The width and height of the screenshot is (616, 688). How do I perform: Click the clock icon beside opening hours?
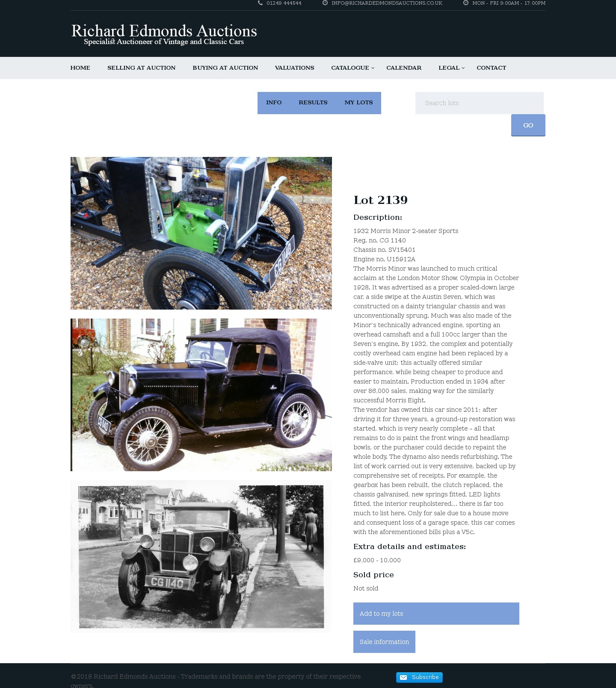(x=466, y=3)
